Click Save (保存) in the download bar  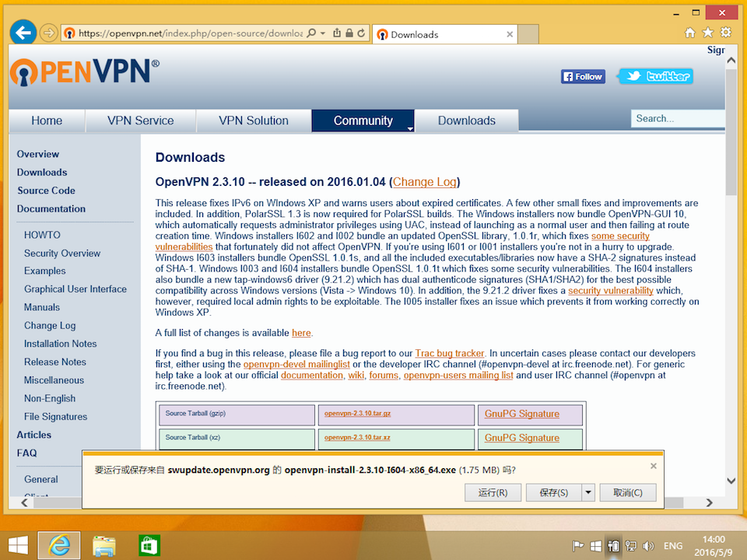coord(553,492)
